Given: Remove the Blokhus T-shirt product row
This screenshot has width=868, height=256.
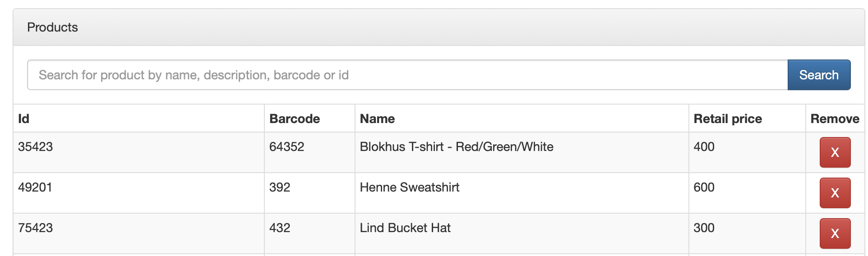Looking at the screenshot, I should (835, 152).
